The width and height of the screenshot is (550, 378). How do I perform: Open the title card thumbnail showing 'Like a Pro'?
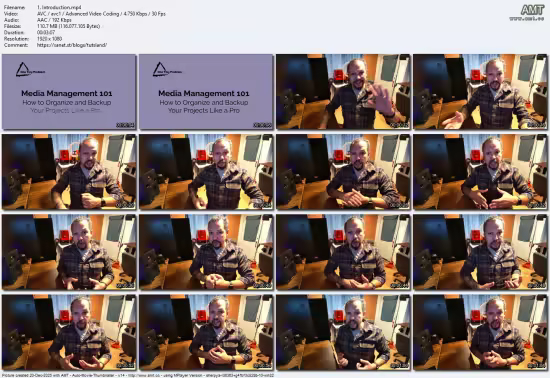coord(206,92)
